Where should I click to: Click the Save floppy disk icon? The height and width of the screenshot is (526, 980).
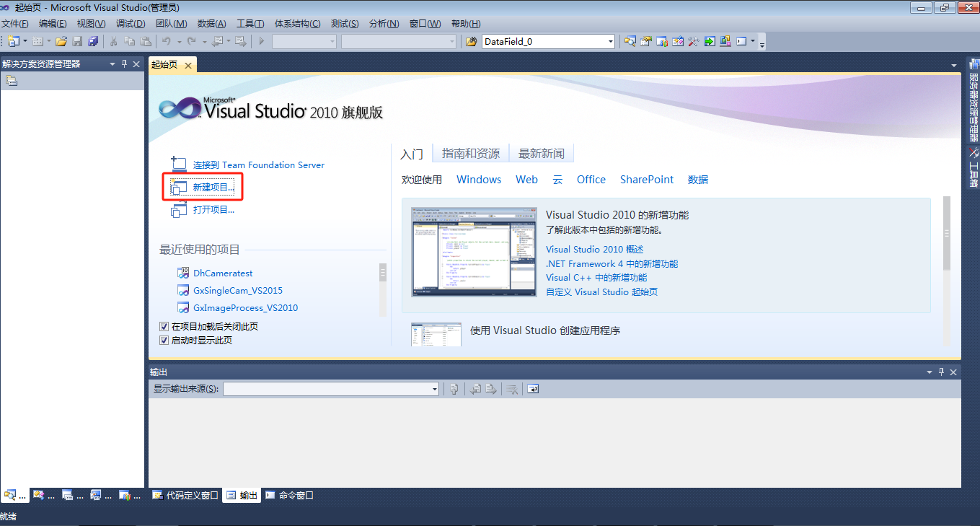[77, 41]
